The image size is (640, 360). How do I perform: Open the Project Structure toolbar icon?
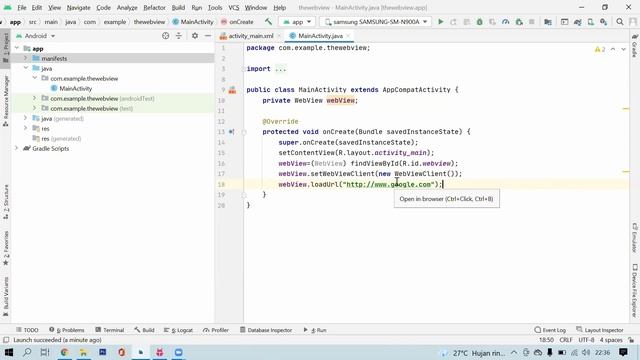pos(548,22)
